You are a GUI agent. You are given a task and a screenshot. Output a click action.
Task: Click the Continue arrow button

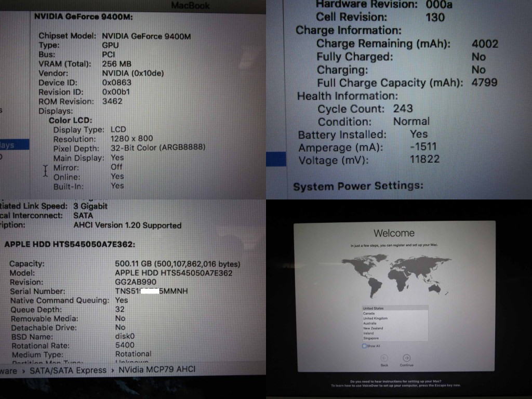tap(406, 358)
